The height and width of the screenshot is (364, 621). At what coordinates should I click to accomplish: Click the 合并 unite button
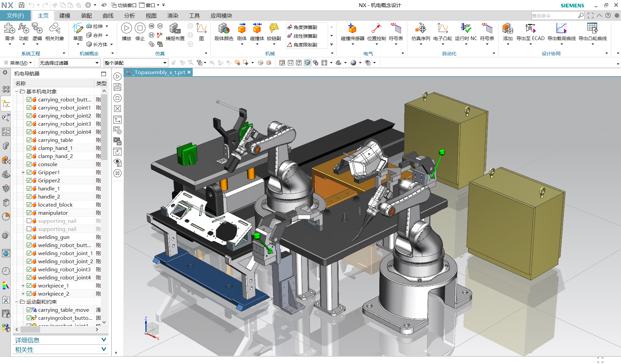tap(95, 35)
